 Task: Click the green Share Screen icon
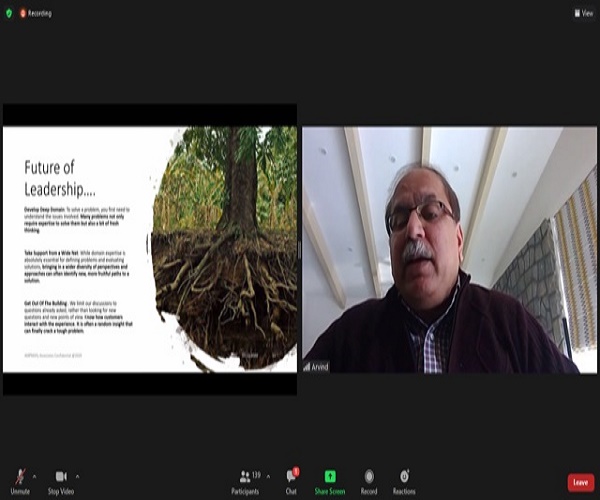330,476
